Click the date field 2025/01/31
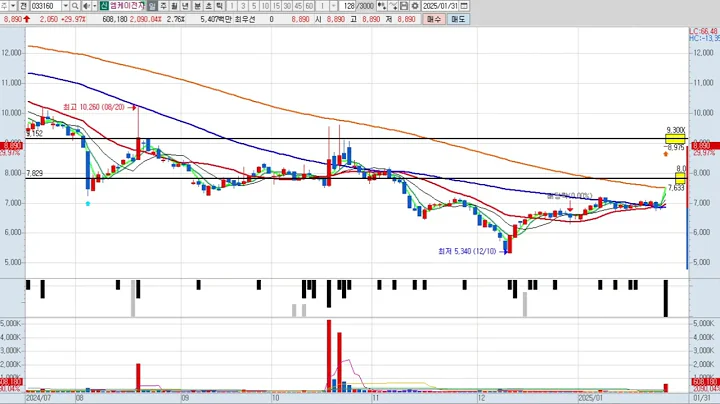Screen dimensions: 720x404 (440, 6)
